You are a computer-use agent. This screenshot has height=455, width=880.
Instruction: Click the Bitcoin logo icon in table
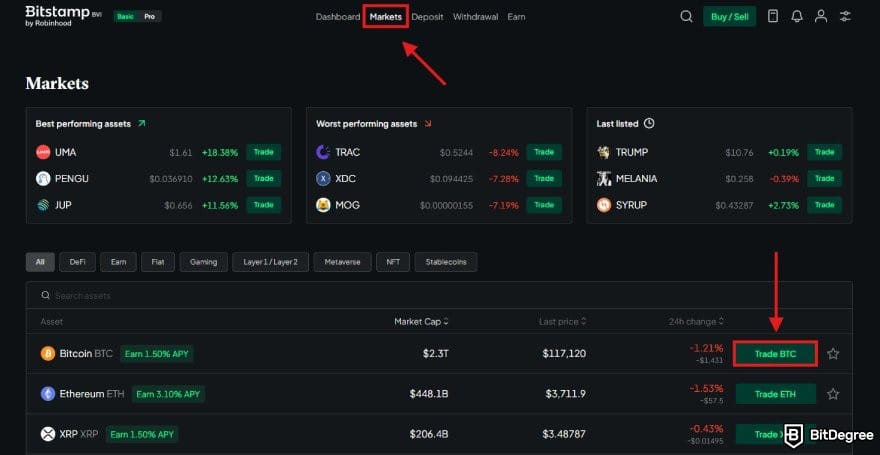pos(48,353)
